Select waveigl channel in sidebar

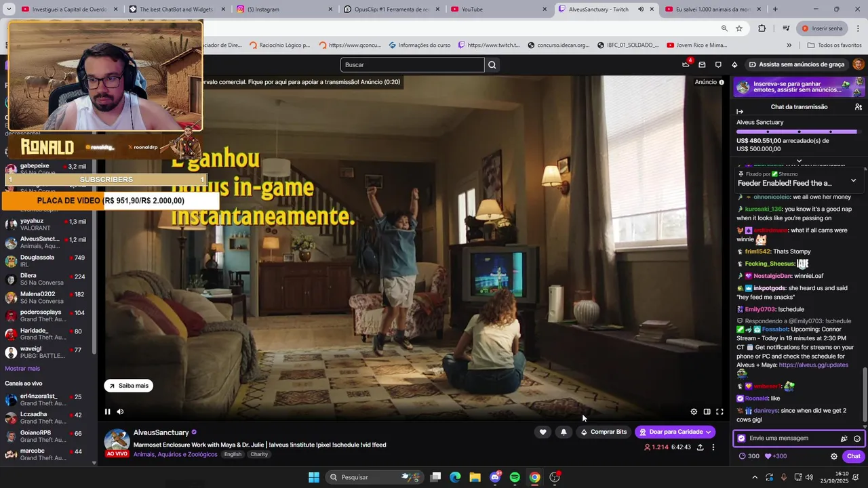46,352
